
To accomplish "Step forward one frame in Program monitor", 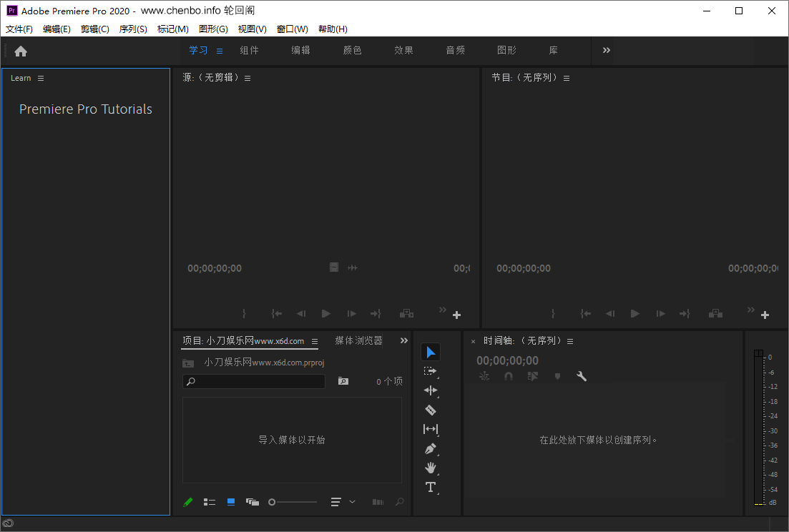I will pos(661,314).
